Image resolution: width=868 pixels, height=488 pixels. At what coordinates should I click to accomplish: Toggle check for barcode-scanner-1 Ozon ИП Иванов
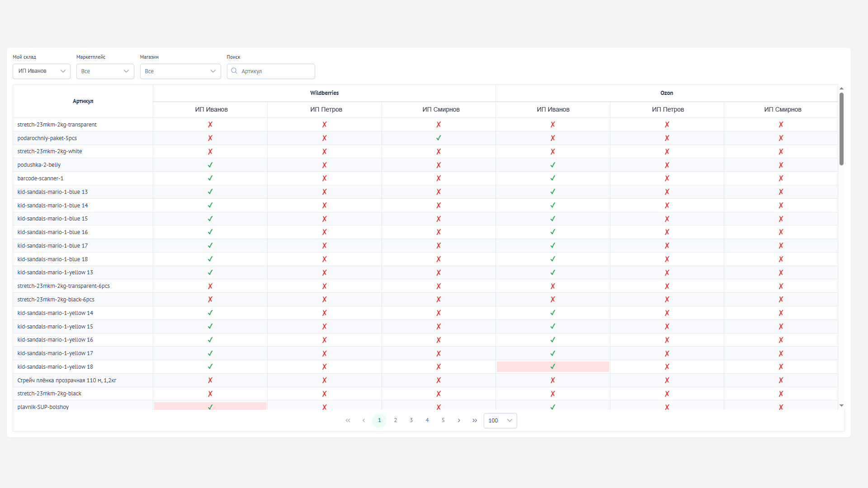552,178
